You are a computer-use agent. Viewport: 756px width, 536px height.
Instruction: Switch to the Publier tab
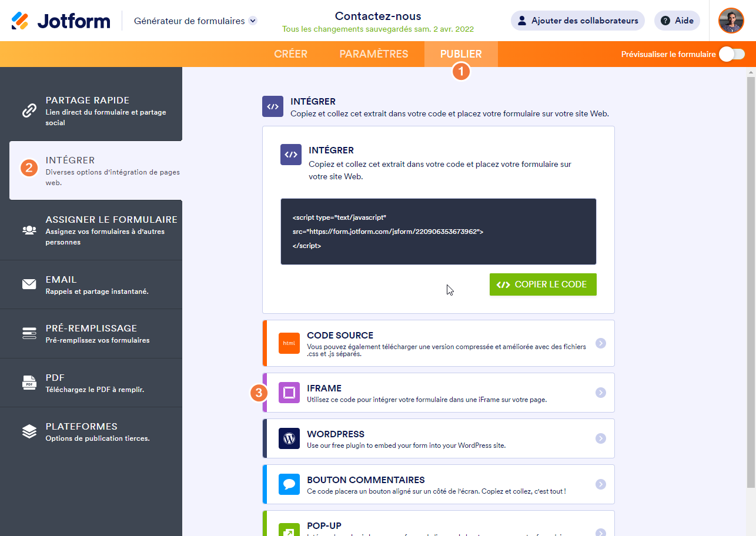pyautogui.click(x=461, y=54)
